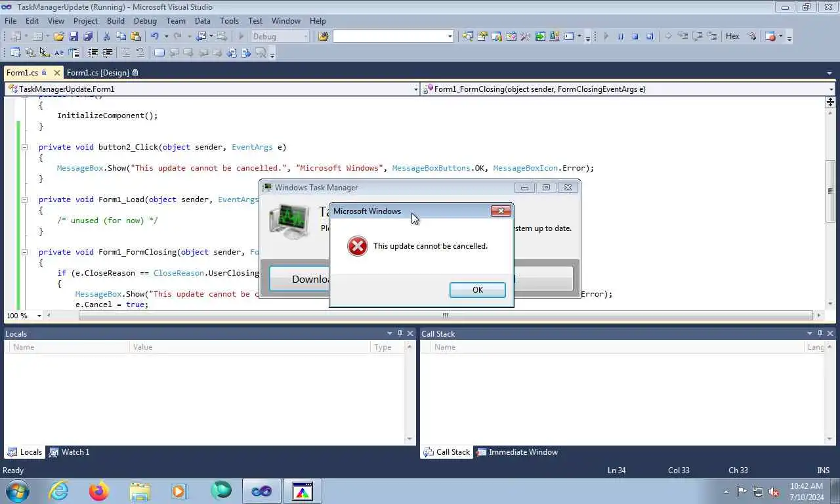Select the Call Stack tab at bottom
Viewport: 840px width, 504px height.
click(447, 452)
